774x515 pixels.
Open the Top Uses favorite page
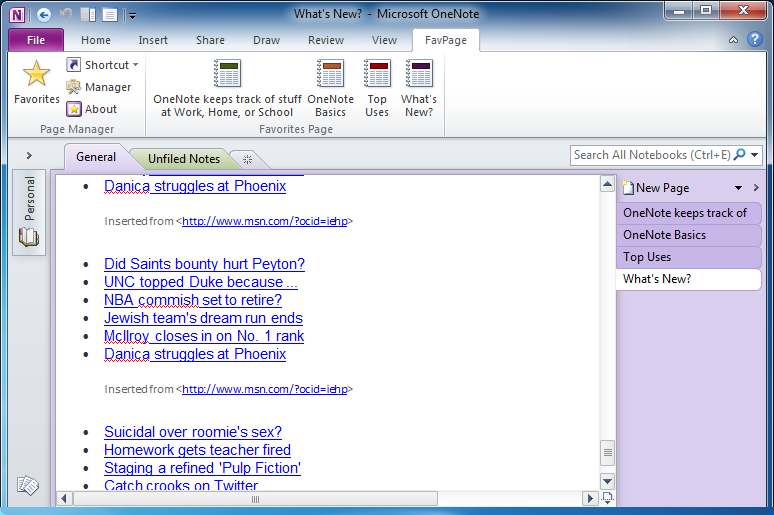(377, 88)
